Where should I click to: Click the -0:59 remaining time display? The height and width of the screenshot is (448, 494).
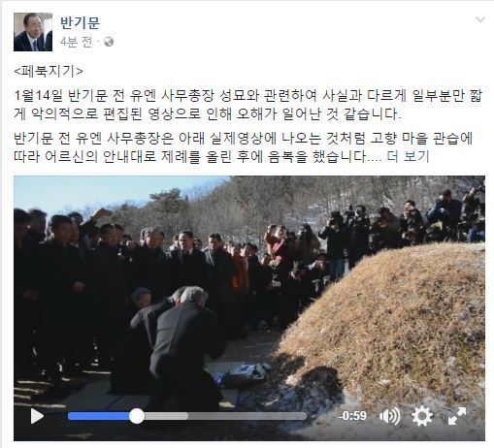(x=352, y=416)
